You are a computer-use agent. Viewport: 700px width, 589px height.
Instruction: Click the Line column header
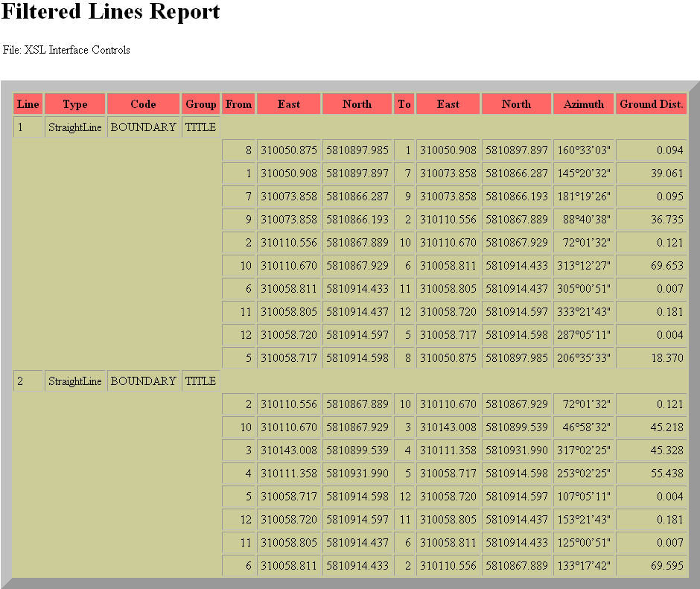pyautogui.click(x=28, y=104)
